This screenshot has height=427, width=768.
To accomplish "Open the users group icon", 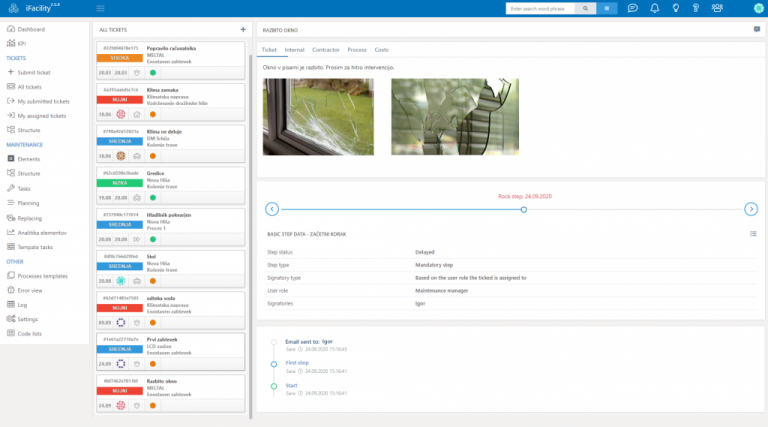I will [x=717, y=8].
